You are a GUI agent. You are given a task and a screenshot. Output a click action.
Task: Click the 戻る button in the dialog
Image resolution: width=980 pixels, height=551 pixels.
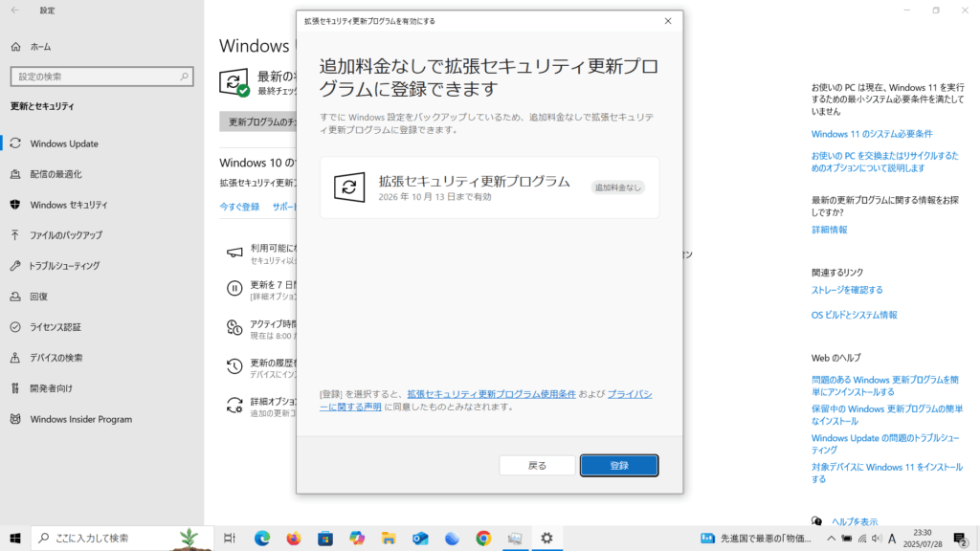point(537,466)
